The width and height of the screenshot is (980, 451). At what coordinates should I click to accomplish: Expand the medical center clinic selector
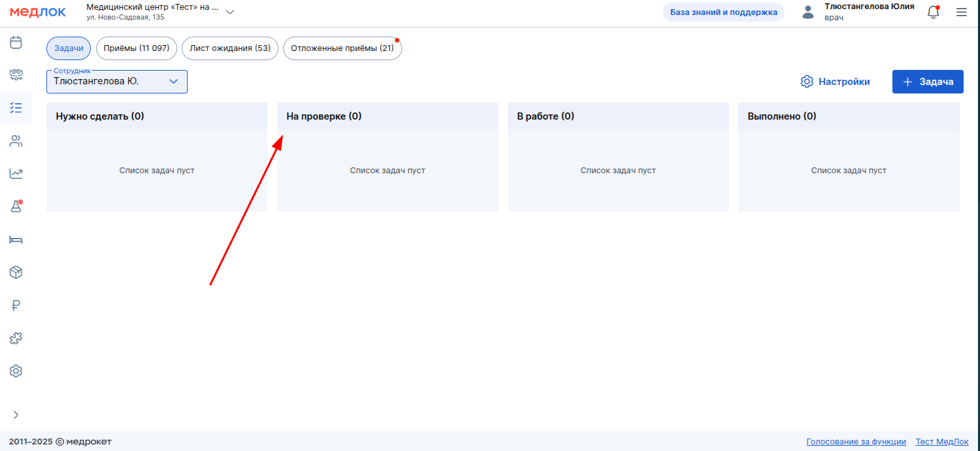(229, 12)
